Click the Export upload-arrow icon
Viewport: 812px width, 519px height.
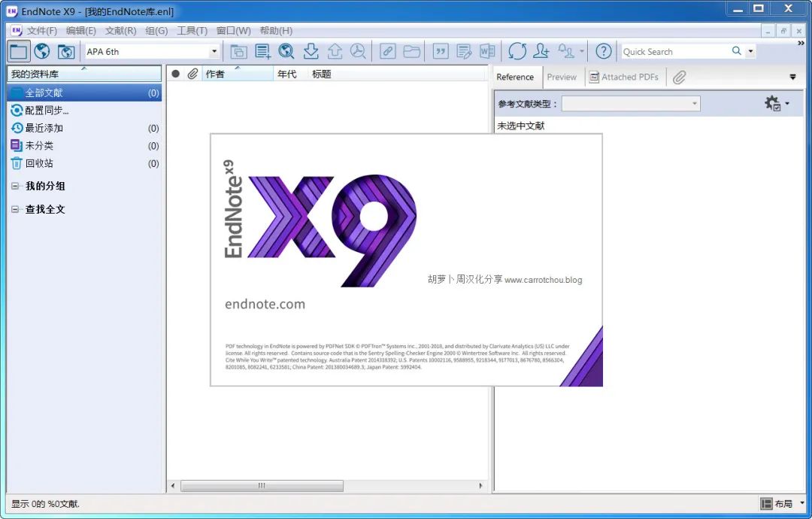(335, 51)
